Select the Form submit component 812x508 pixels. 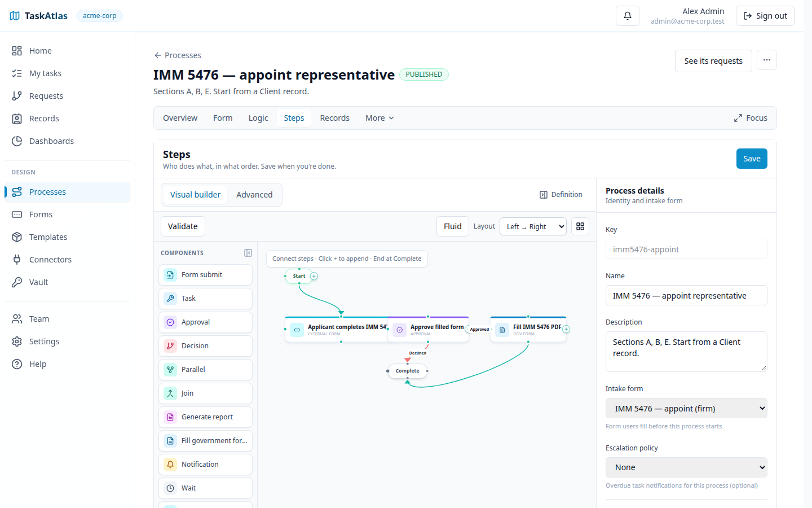[205, 275]
